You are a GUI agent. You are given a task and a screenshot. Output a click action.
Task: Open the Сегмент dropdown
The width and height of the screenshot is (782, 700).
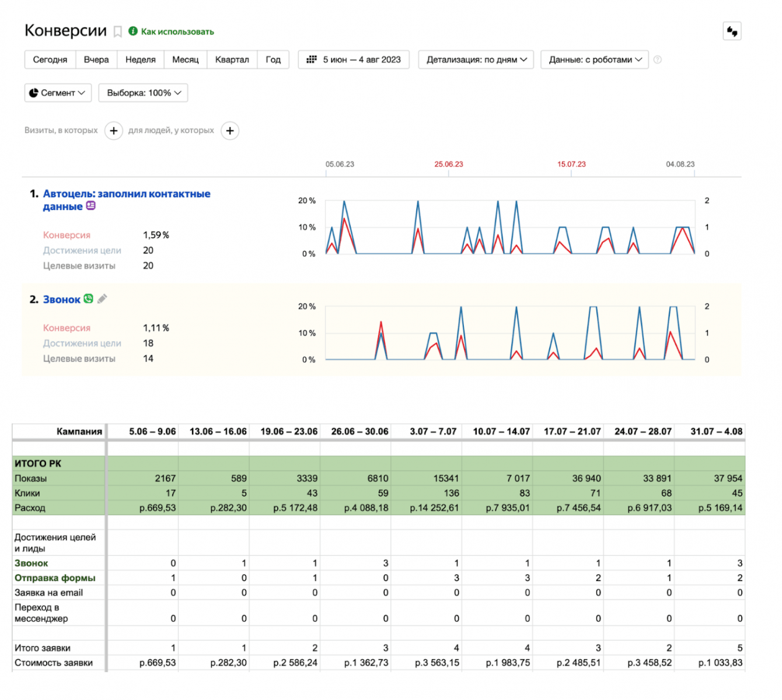click(58, 93)
